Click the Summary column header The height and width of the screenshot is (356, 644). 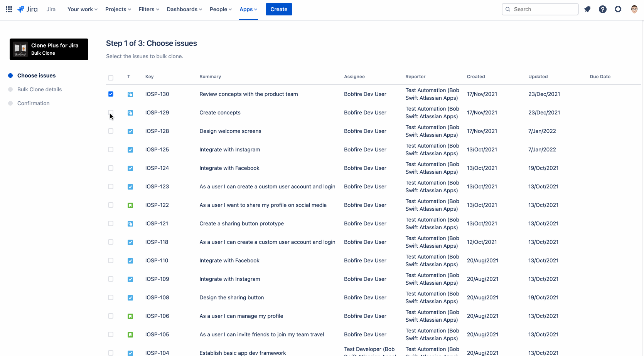click(210, 77)
